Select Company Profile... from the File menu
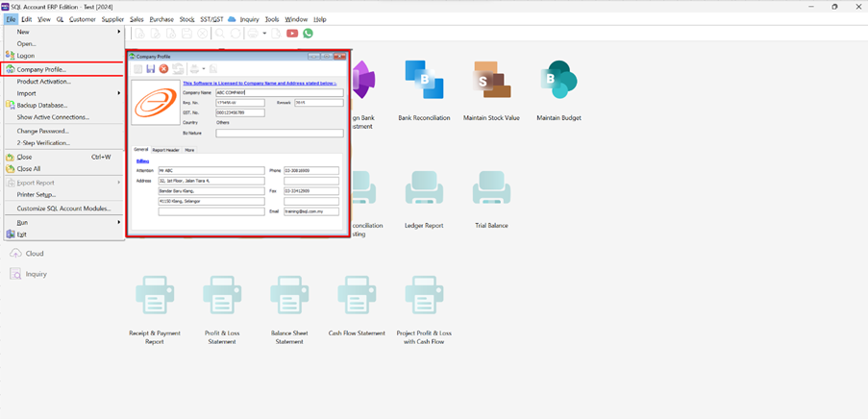Image resolution: width=868 pixels, height=419 pixels. [x=41, y=69]
